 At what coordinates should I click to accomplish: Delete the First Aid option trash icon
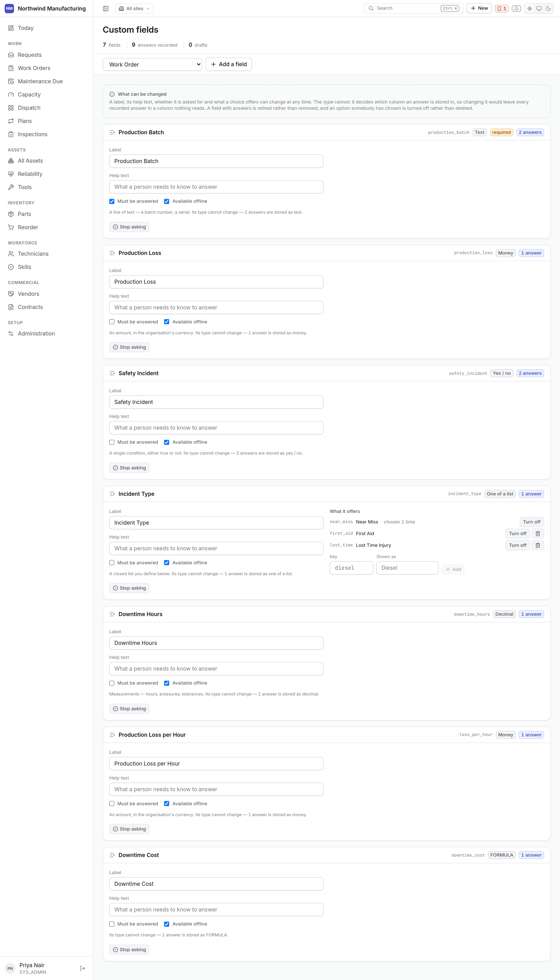(x=538, y=534)
